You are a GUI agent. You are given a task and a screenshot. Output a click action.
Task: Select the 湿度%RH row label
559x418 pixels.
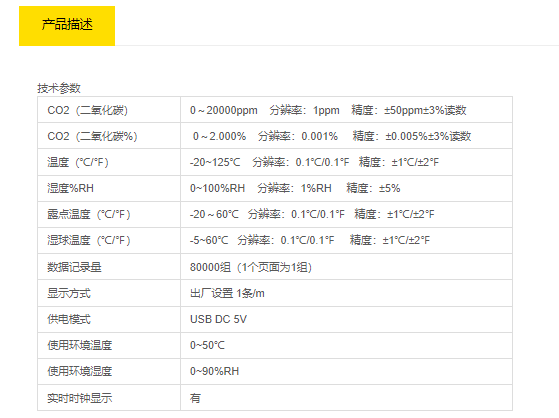109,188
